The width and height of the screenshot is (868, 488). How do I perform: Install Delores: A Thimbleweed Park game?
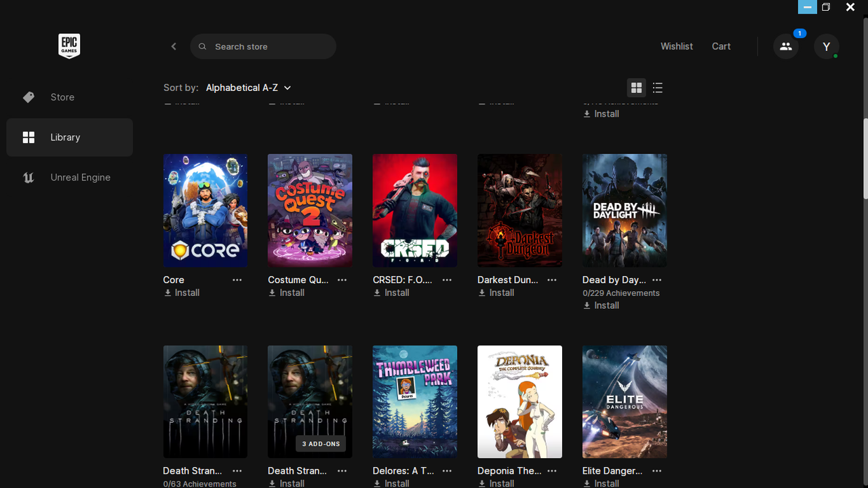(x=391, y=483)
